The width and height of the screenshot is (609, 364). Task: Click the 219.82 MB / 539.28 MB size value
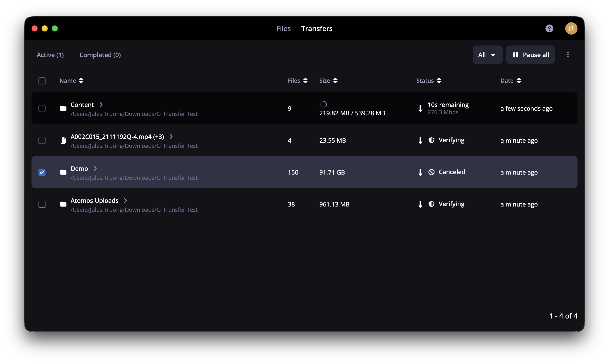click(352, 113)
